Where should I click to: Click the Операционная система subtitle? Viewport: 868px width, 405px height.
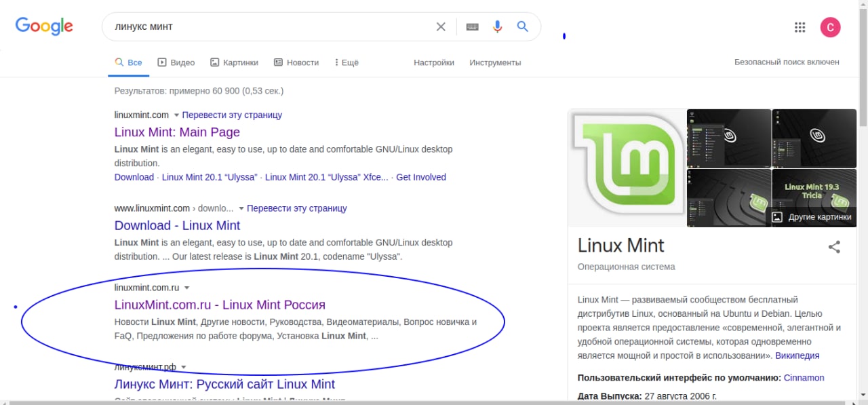click(x=626, y=267)
